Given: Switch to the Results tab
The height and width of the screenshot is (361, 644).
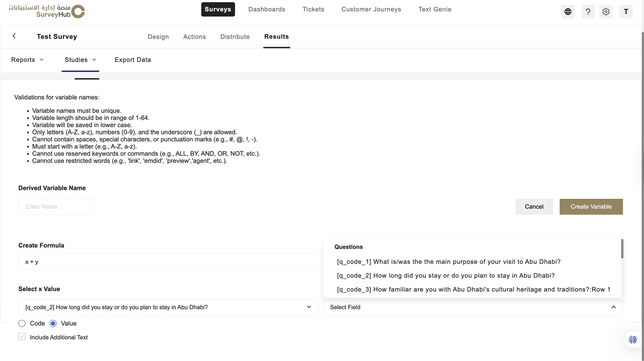Looking at the screenshot, I should 277,37.
